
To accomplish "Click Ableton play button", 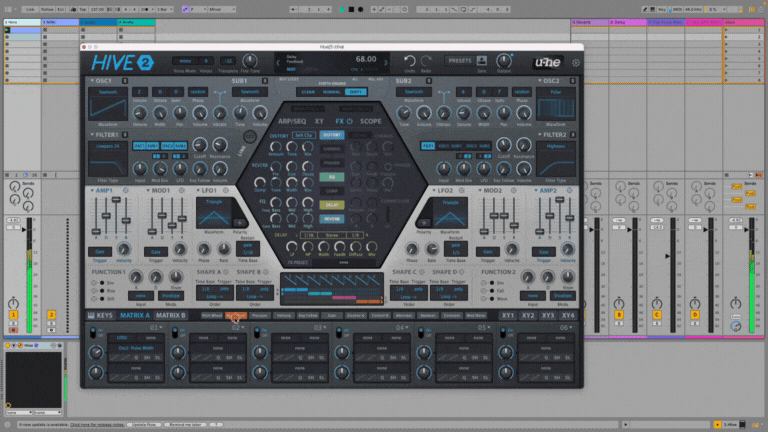I will click(x=342, y=9).
